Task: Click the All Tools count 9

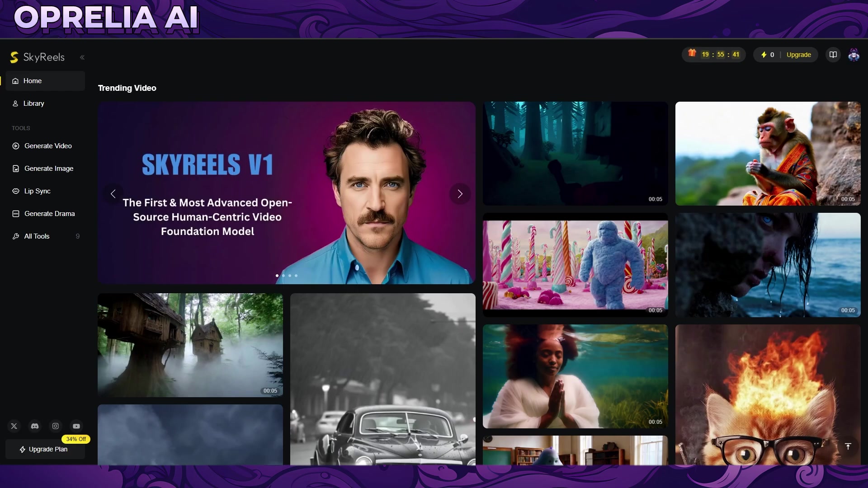Action: 78,236
